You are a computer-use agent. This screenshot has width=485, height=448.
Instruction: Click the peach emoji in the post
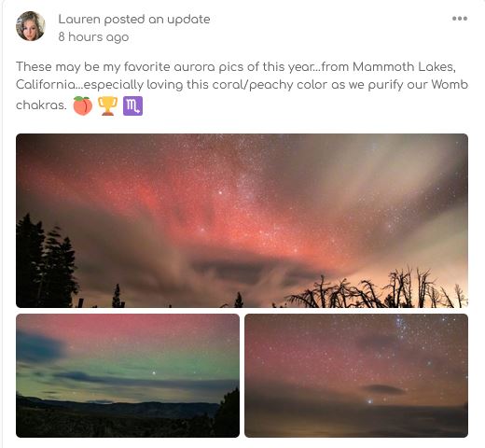click(83, 105)
